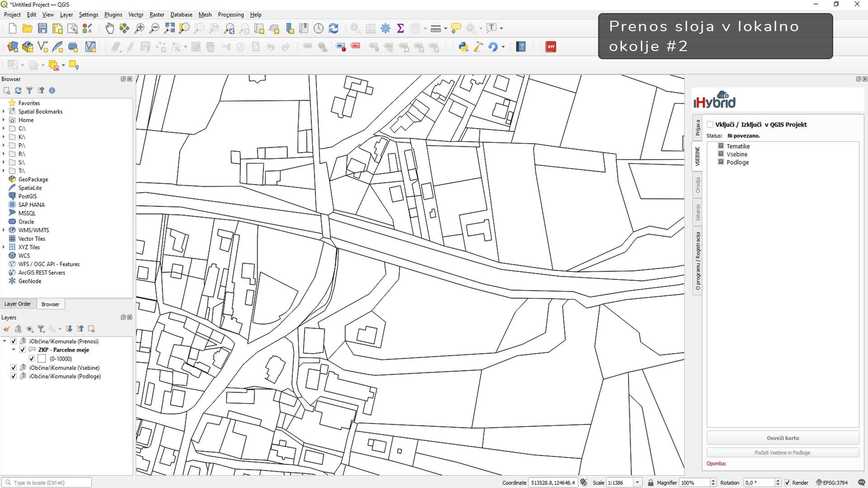Expand the WMS/WMTS browser node
Viewport: 868px width, 488px height.
(4, 230)
